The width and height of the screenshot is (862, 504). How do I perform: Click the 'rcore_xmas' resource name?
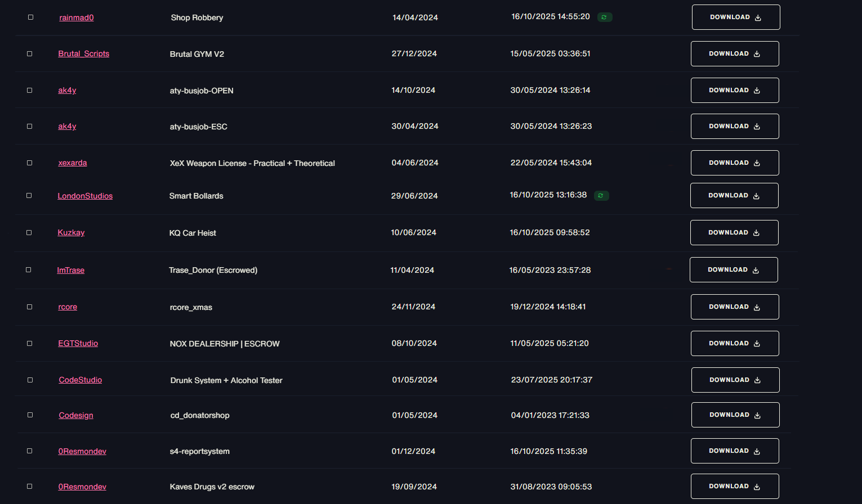(191, 307)
